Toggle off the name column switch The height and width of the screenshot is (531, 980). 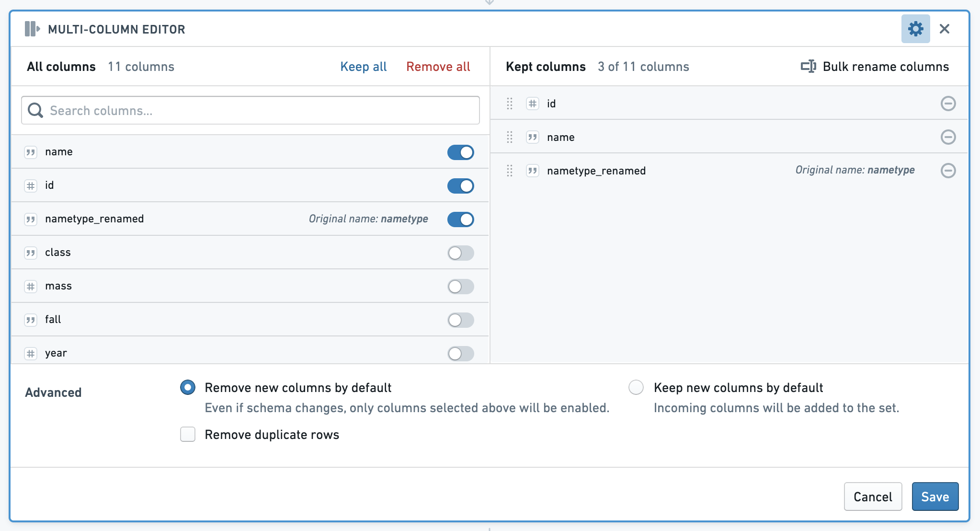[461, 152]
